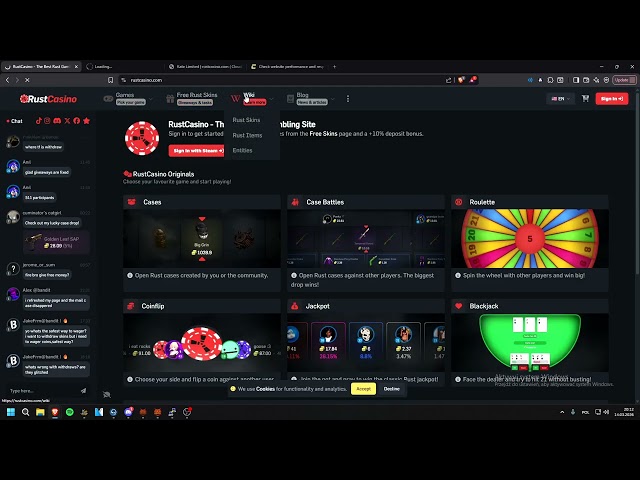Open the Coinflip game thumbnail

click(x=202, y=342)
